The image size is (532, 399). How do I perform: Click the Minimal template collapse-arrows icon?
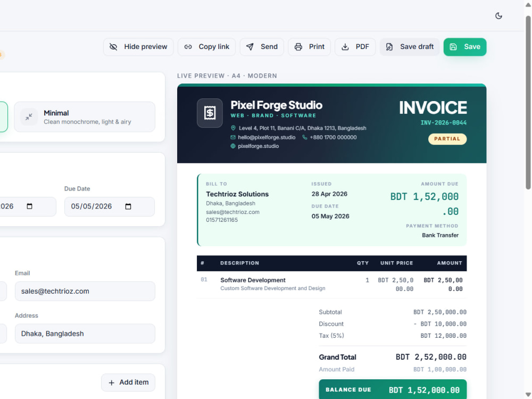(29, 117)
